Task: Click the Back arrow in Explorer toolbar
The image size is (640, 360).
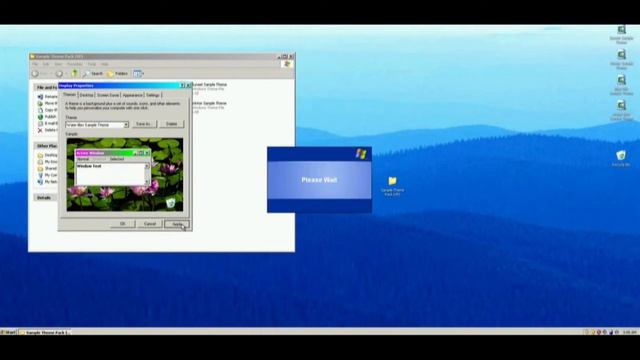Action: [x=36, y=73]
